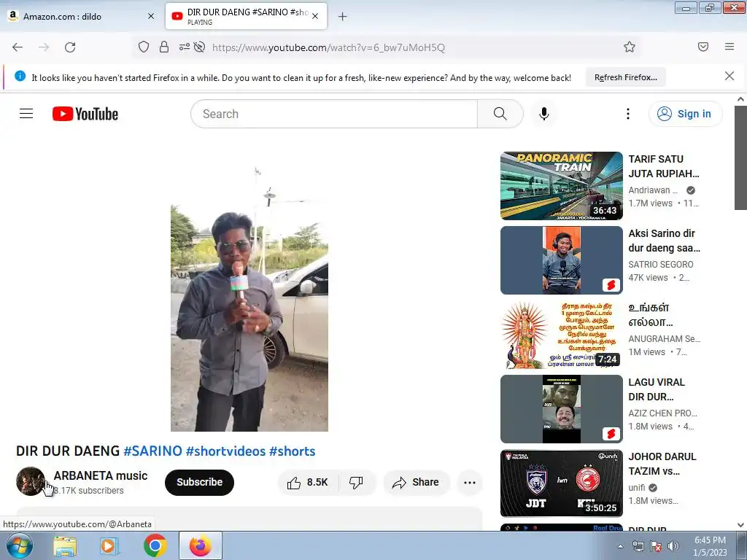Open the #SARINO hashtag link

153,451
